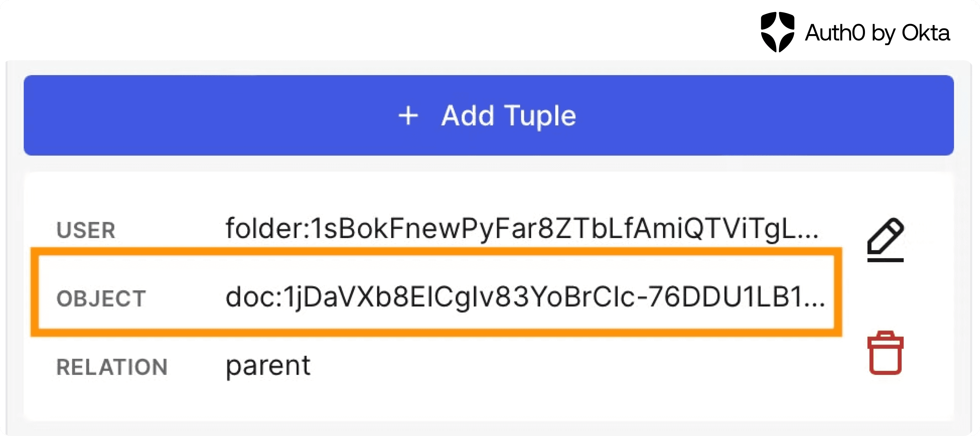Click the folder:1sBokFnew user value
This screenshot has height=436, width=980.
click(521, 229)
